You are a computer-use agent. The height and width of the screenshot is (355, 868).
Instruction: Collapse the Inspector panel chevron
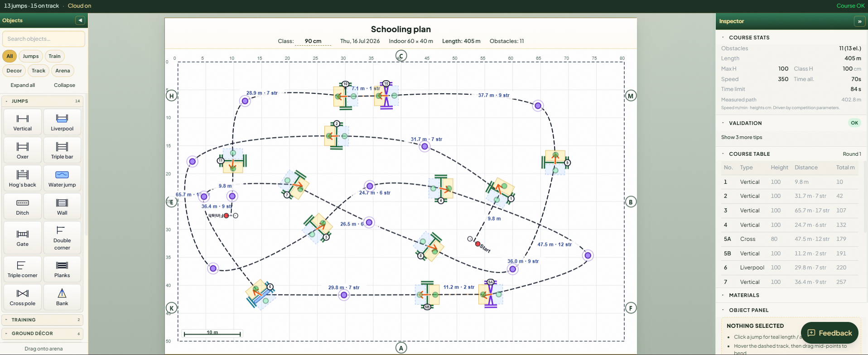(x=859, y=21)
